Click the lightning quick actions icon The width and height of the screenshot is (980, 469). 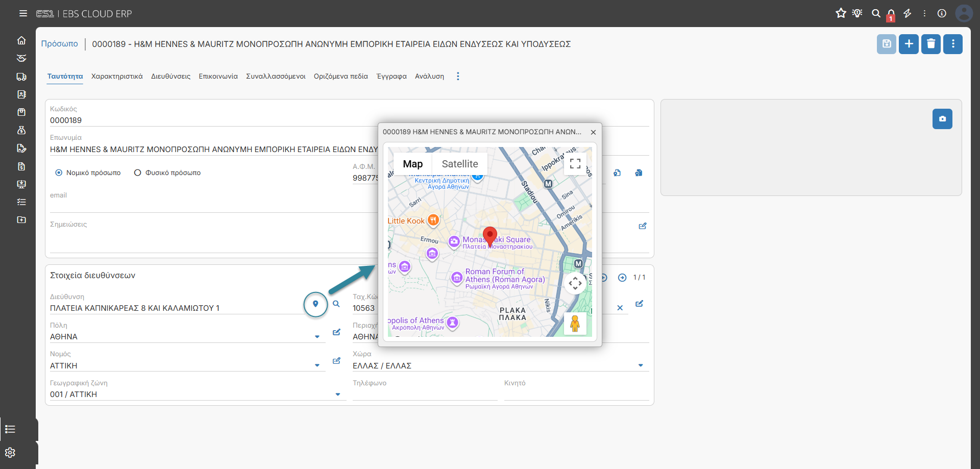(908, 13)
